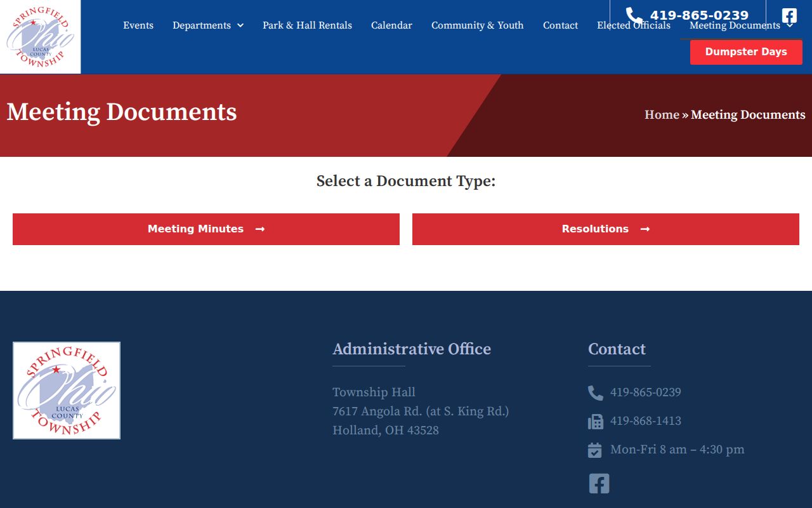Click the Township Hall text

(x=374, y=392)
